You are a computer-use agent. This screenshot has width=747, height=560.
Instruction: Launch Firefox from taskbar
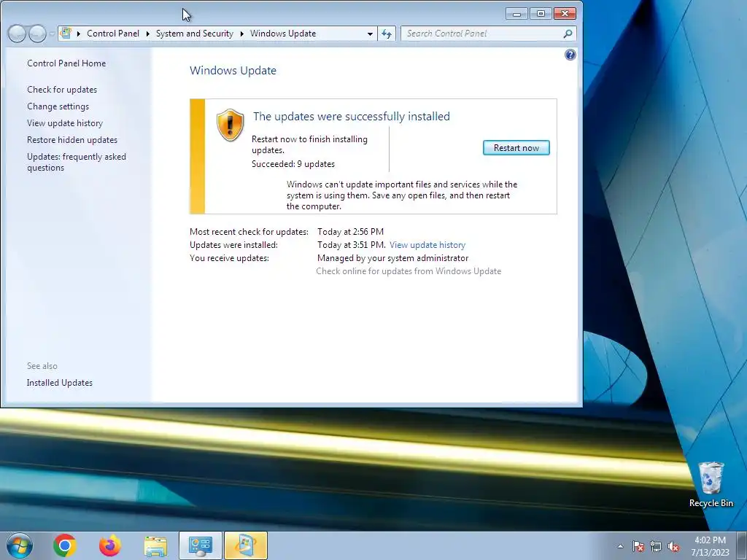tap(110, 545)
